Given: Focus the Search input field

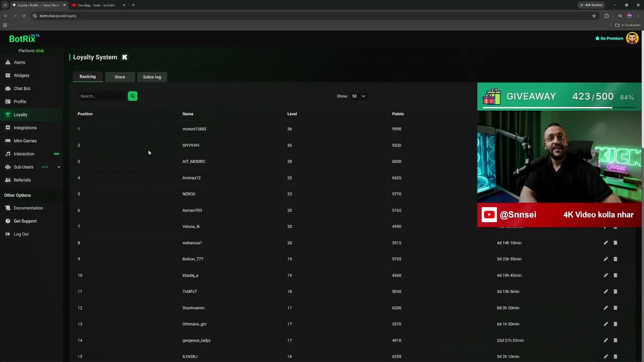Looking at the screenshot, I should pyautogui.click(x=102, y=96).
